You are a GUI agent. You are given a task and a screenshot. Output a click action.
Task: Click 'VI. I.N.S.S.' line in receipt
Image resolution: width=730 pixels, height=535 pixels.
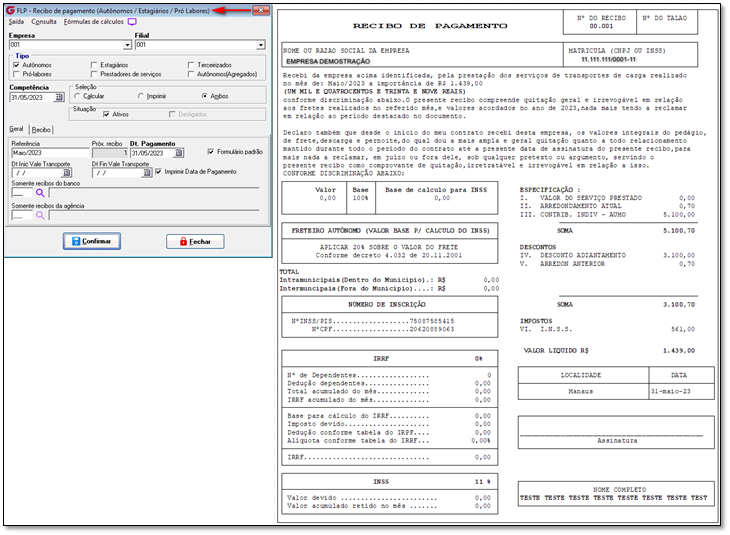[x=607, y=329]
